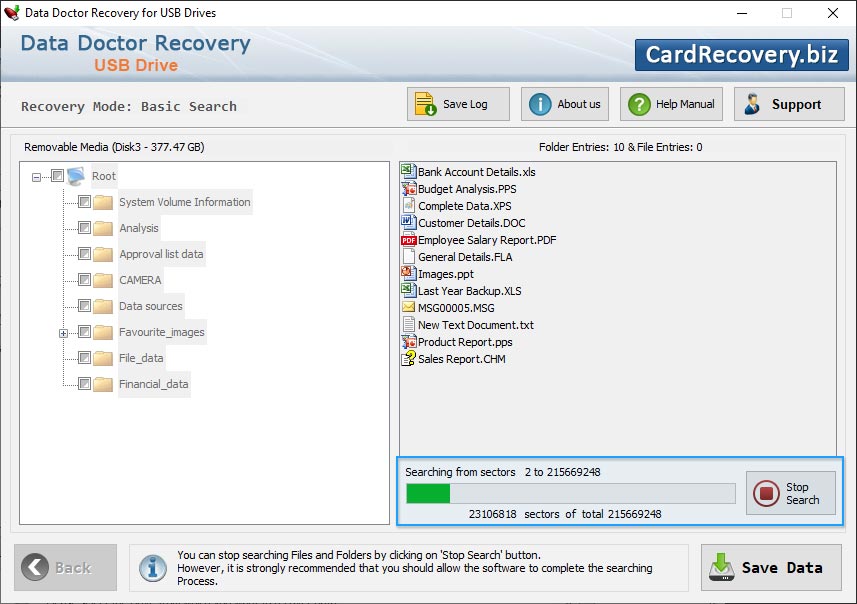Click the Favourite_images folder icon
The width and height of the screenshot is (857, 604).
point(103,332)
